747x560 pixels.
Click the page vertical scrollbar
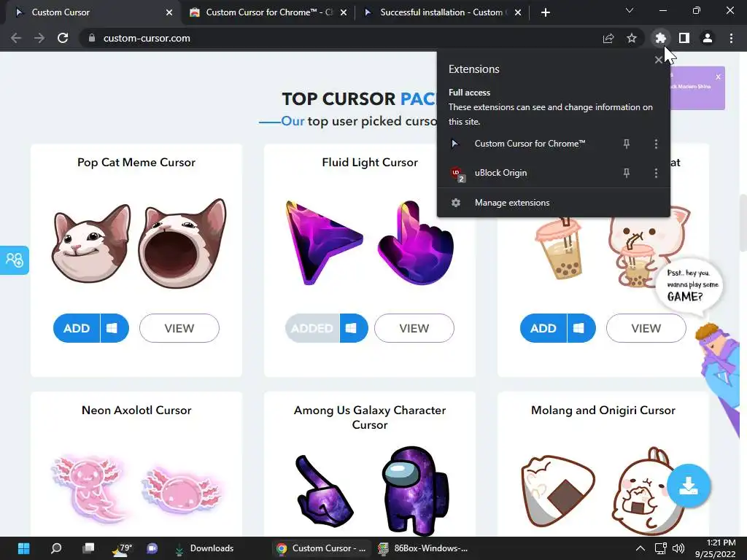click(743, 223)
